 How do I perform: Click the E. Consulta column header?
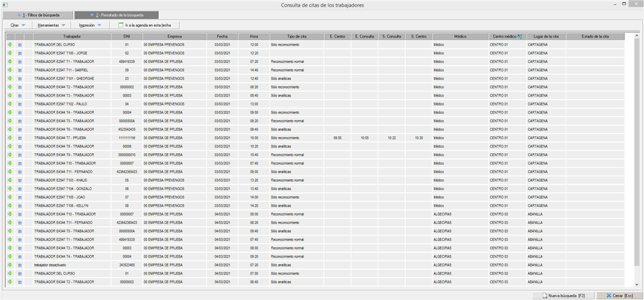click(x=364, y=36)
